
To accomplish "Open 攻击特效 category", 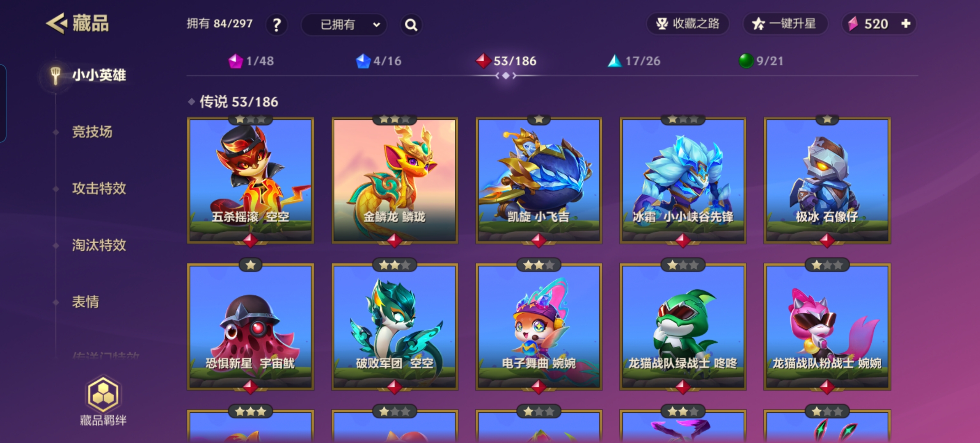I will coord(99,189).
